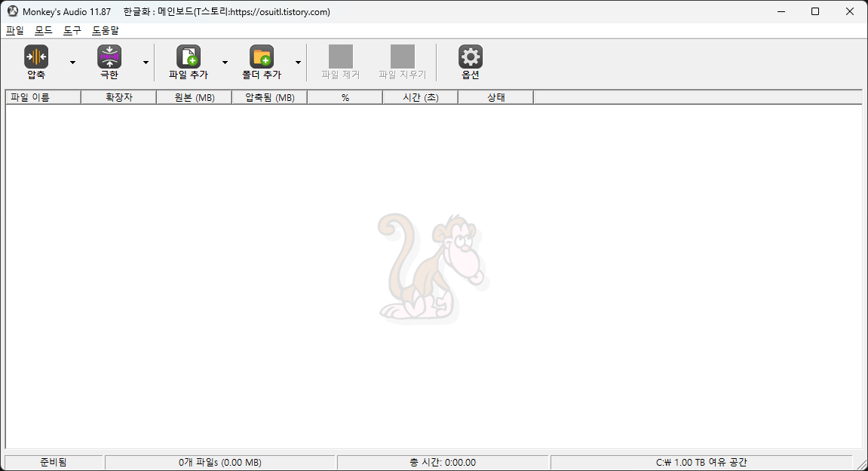Viewport: 868px width, 471px height.
Task: Sort by % column header
Action: click(x=345, y=97)
